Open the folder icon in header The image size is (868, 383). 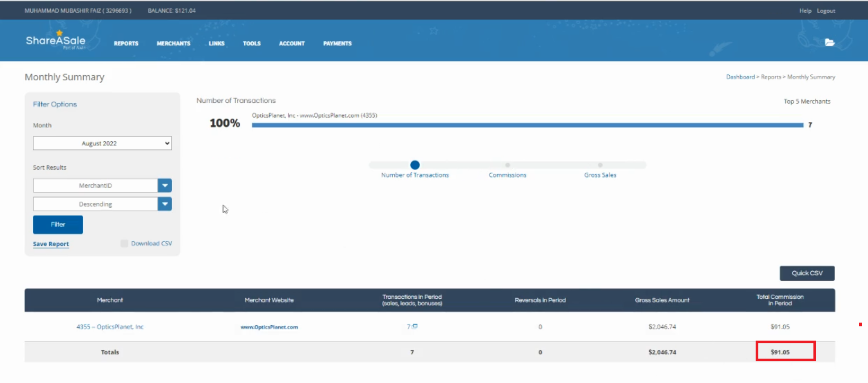click(829, 42)
